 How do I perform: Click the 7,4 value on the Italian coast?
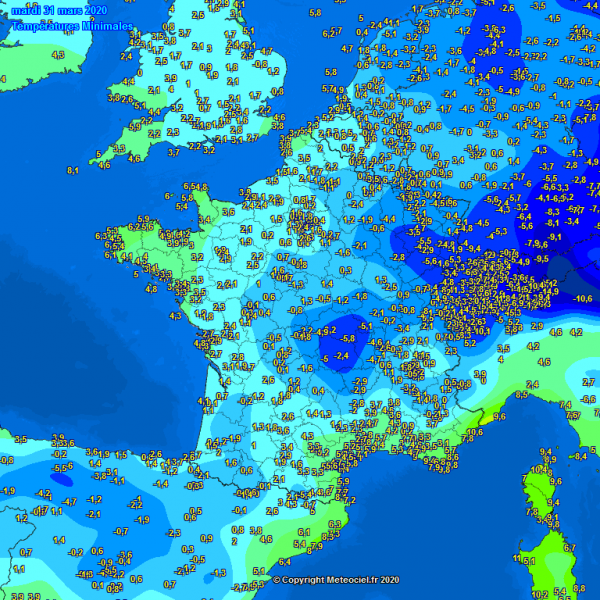[565, 404]
